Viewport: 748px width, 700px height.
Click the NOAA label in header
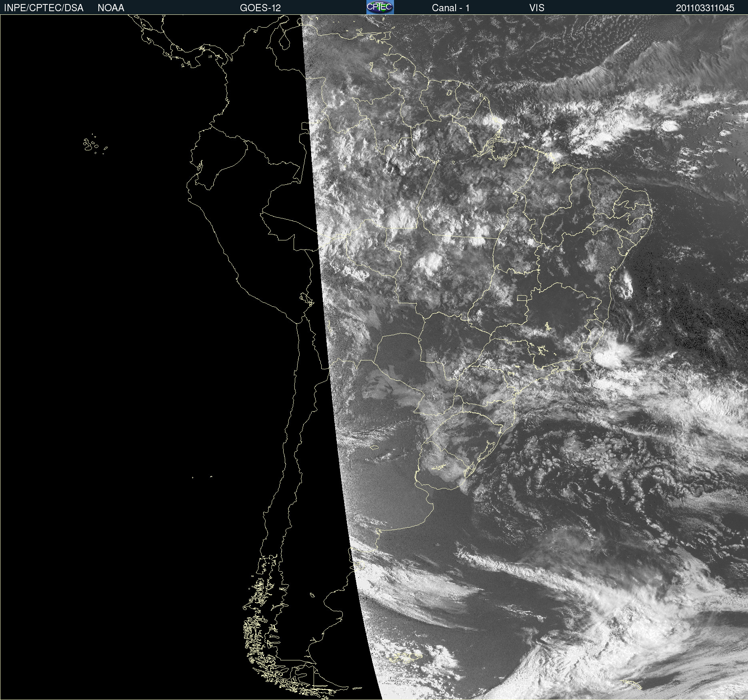click(111, 8)
